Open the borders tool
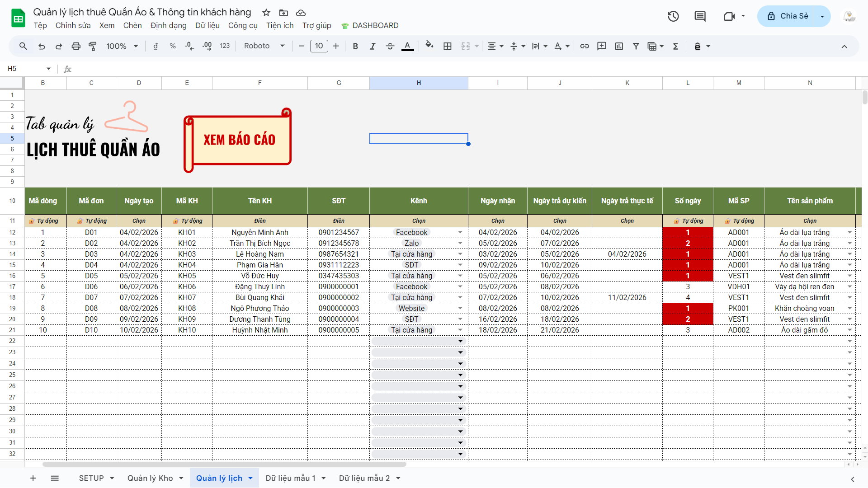The height and width of the screenshot is (488, 868). click(447, 46)
